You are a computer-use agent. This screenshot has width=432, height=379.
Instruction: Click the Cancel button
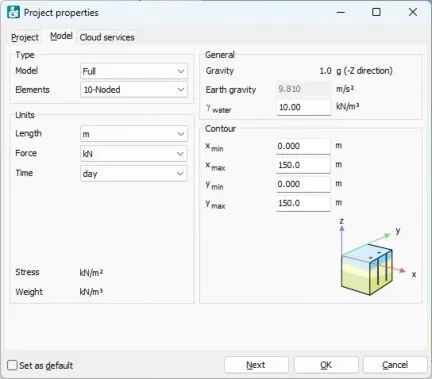point(395,365)
